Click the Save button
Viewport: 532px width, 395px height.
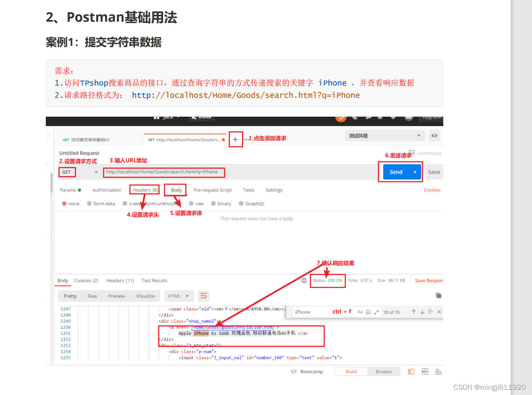(x=434, y=172)
